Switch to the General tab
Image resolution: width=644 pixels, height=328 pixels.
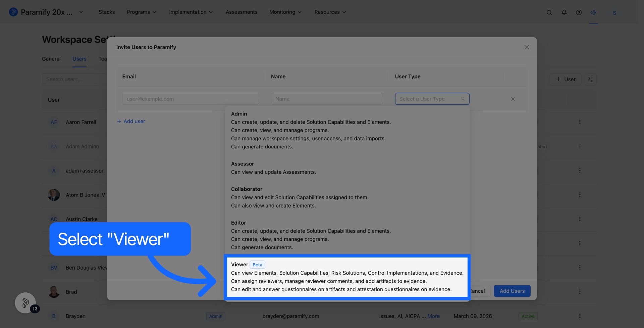click(x=51, y=59)
